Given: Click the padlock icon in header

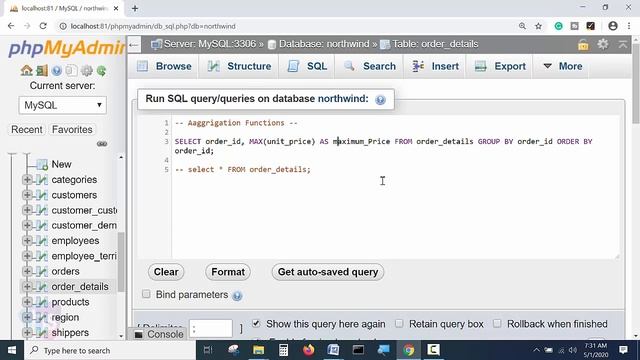Looking at the screenshot, I should 583,44.
